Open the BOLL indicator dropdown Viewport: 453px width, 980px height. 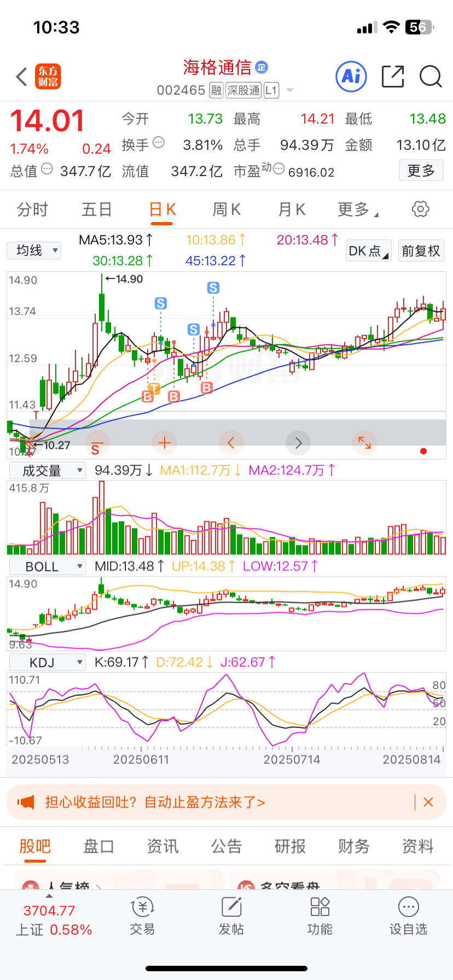pyautogui.click(x=48, y=567)
